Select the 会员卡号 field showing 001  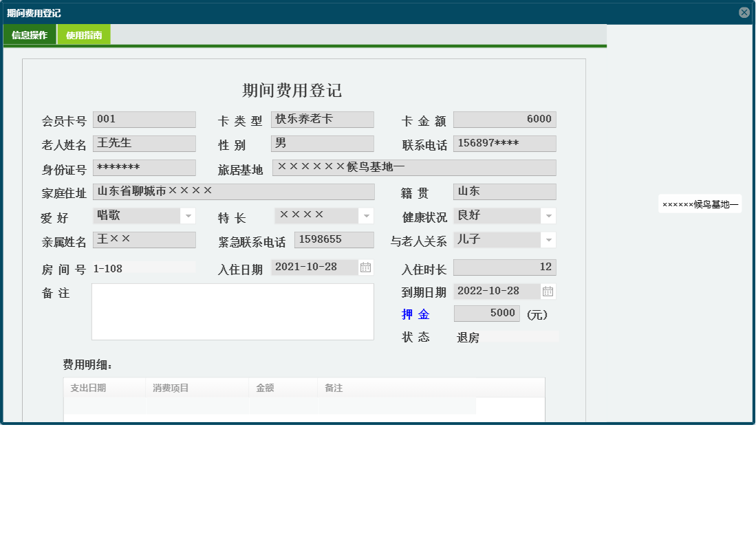coord(144,119)
